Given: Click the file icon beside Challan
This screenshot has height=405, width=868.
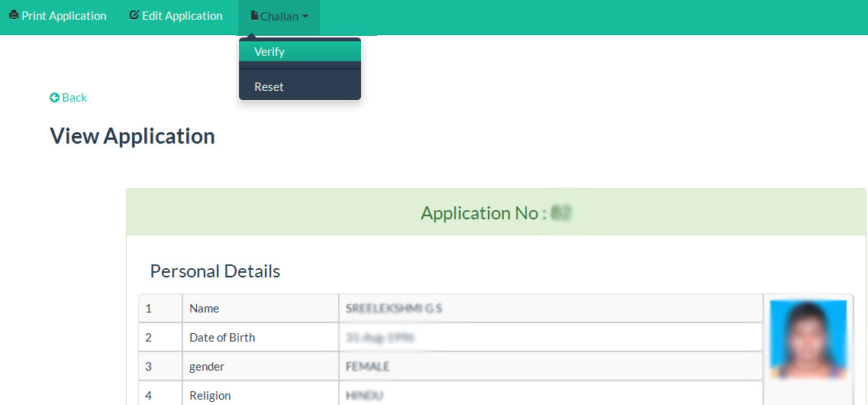Looking at the screenshot, I should 254,15.
